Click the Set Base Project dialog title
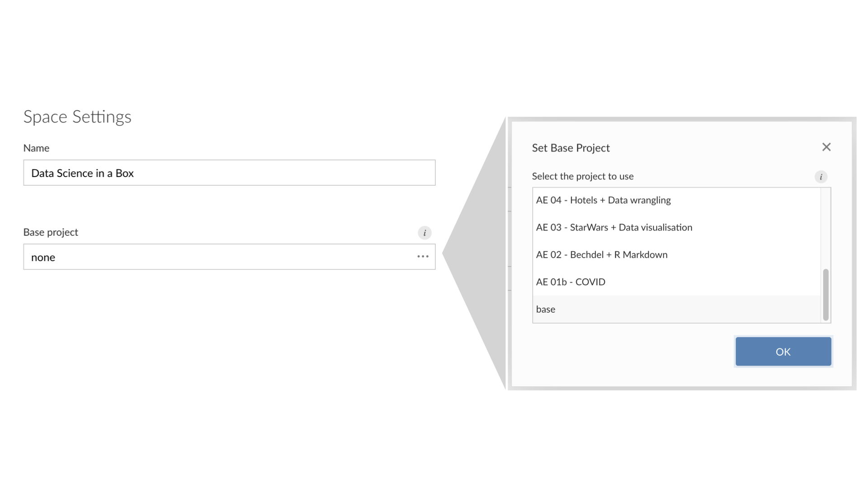This screenshot has width=868, height=488. point(571,148)
